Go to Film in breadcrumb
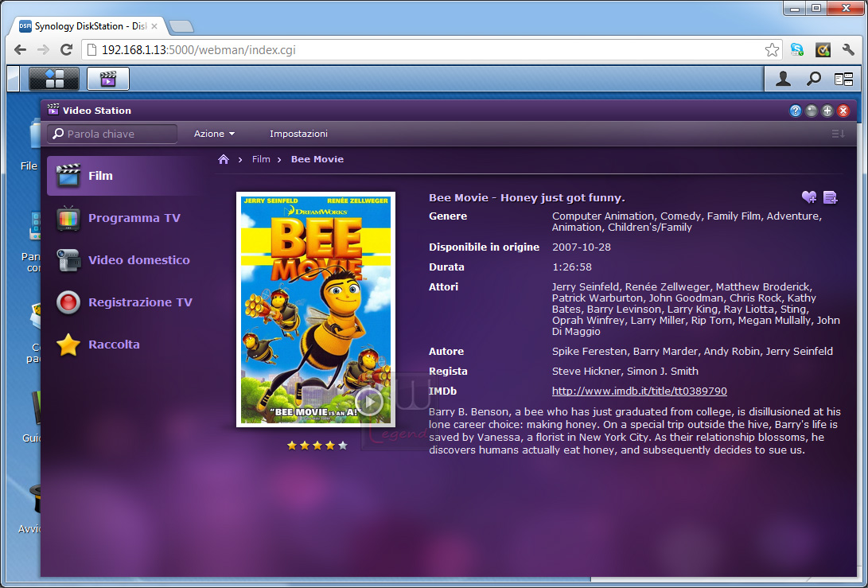 261,159
